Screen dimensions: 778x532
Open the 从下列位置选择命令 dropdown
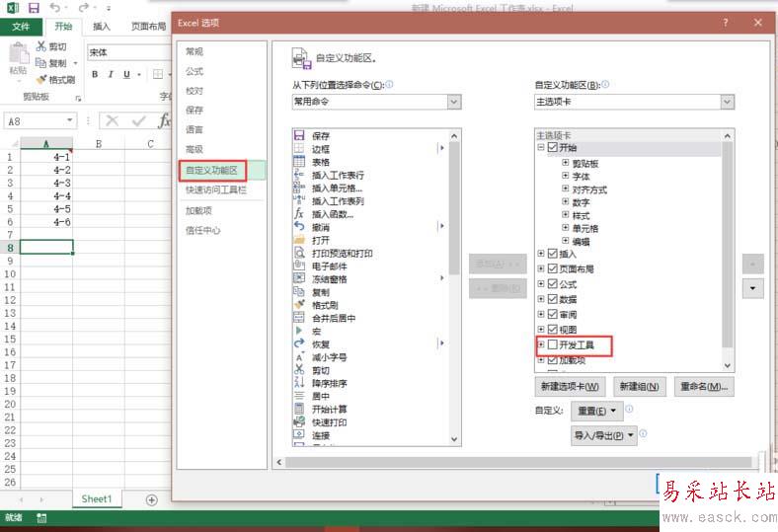(x=454, y=102)
